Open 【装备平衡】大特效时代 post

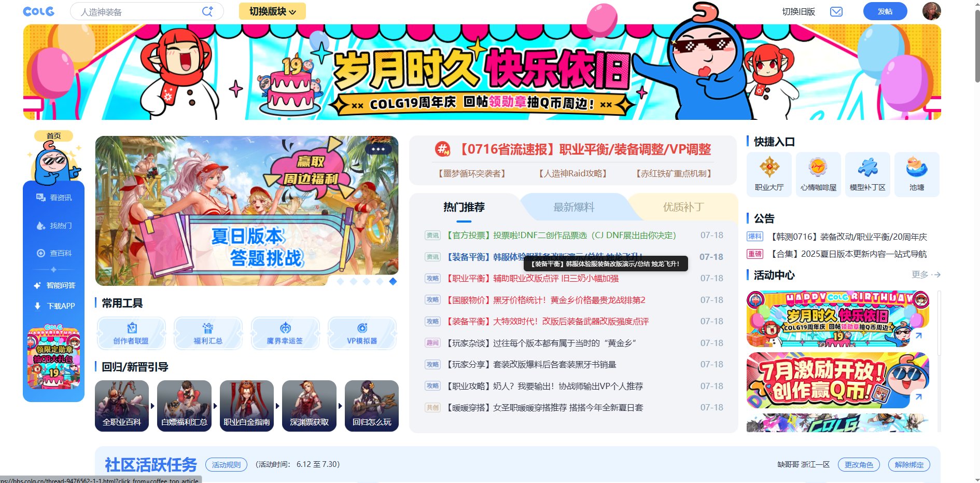(547, 321)
